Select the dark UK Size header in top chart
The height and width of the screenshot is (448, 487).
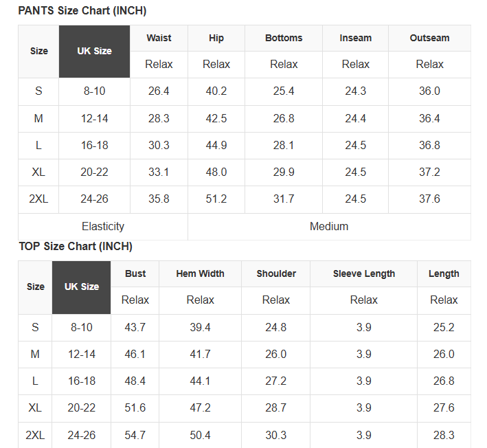pos(82,287)
